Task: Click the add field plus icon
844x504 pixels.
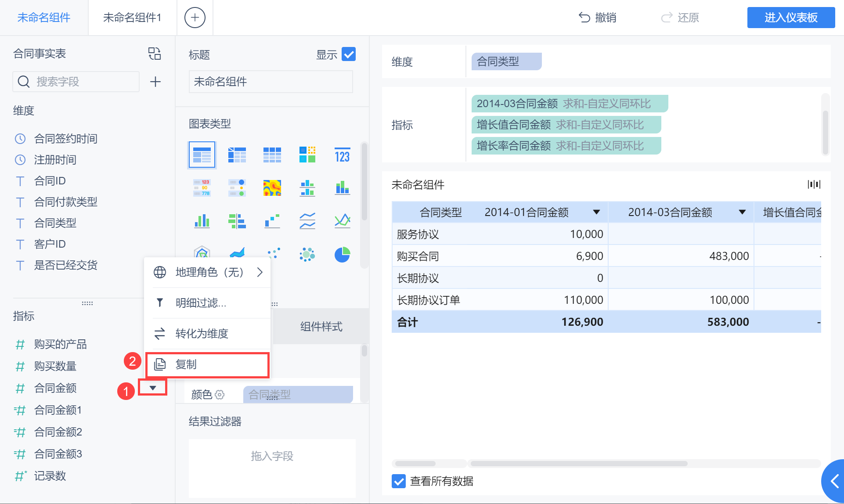Action: tap(155, 82)
